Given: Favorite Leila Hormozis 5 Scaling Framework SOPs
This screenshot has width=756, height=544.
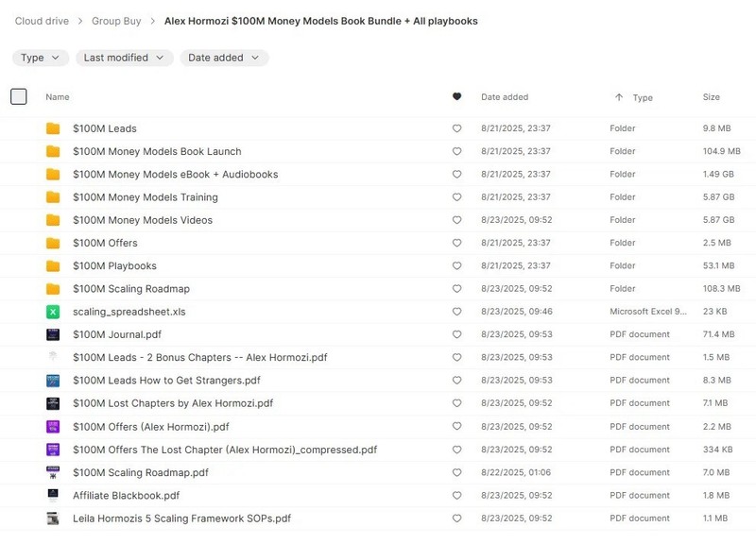Looking at the screenshot, I should [456, 518].
